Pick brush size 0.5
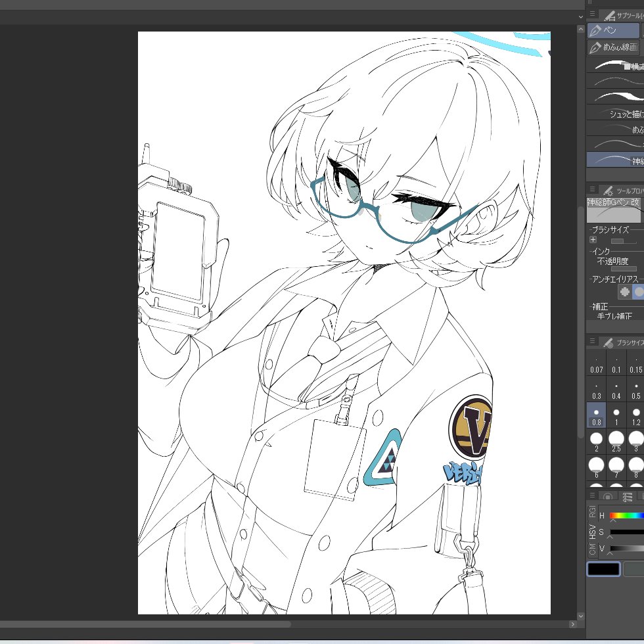 [636, 389]
